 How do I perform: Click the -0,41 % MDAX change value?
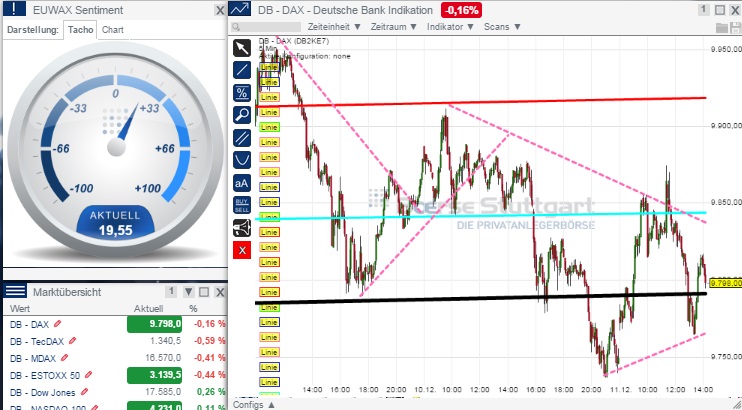click(210, 358)
